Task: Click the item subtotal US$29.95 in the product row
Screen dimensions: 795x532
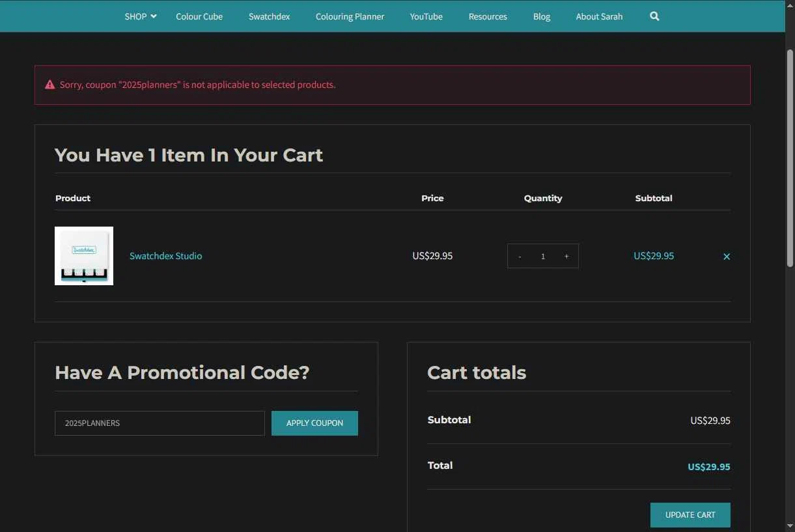Action: (x=654, y=256)
